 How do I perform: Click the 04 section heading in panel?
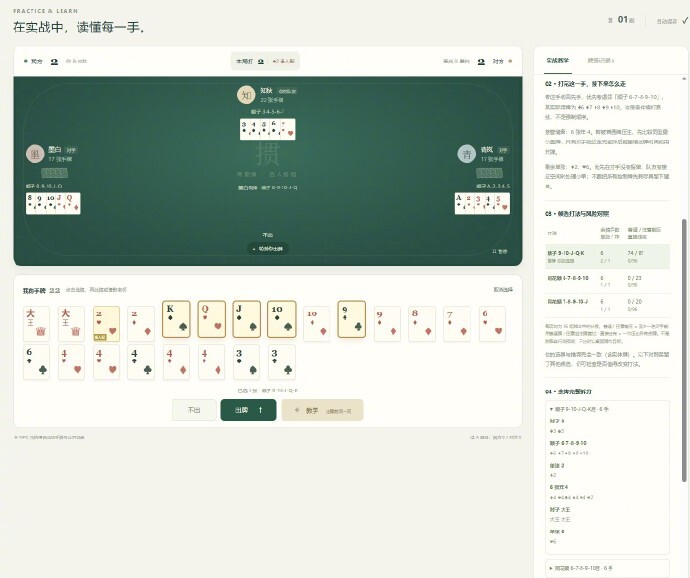point(568,391)
